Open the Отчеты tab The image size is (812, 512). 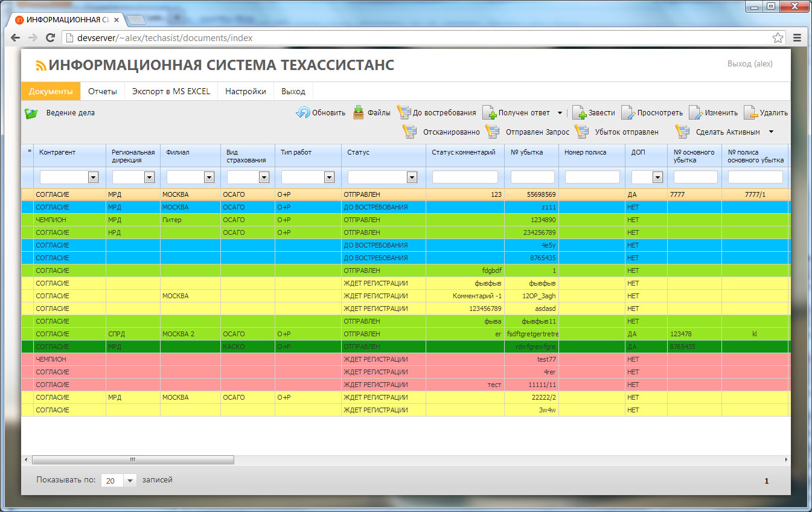[103, 91]
